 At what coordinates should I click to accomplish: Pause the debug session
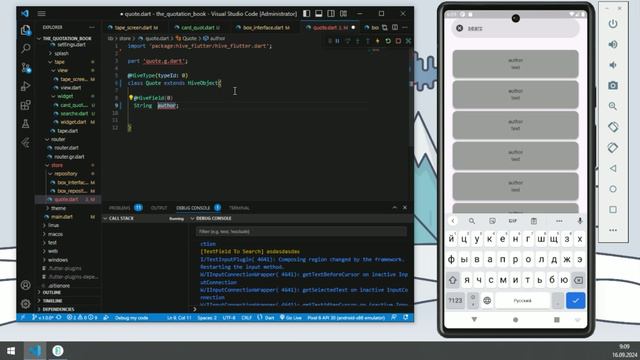coord(338,41)
